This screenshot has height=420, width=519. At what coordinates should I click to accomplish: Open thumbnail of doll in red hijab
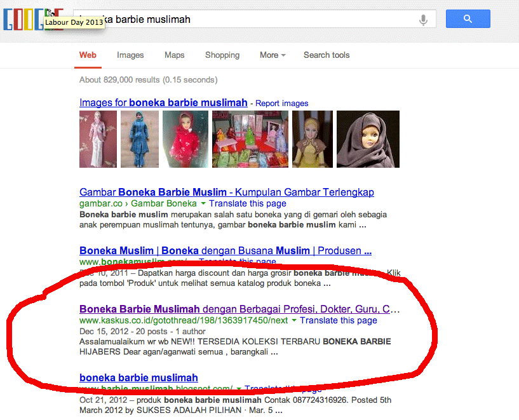(x=185, y=139)
